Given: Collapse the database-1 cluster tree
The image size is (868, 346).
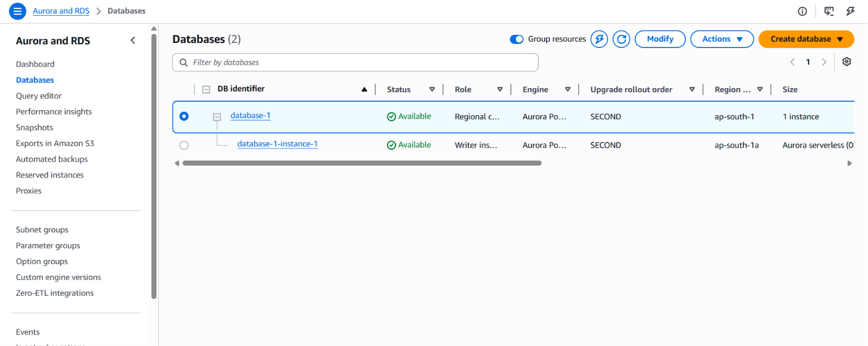Looking at the screenshot, I should [x=216, y=117].
